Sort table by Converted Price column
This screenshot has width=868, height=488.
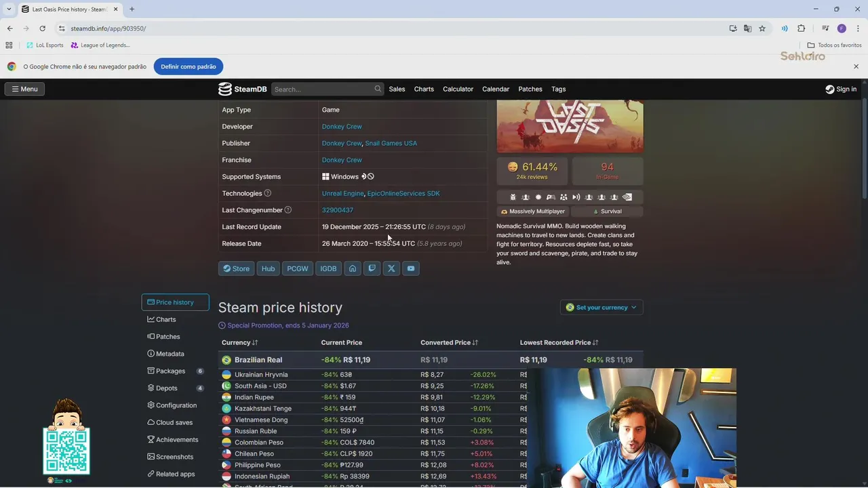click(x=449, y=342)
